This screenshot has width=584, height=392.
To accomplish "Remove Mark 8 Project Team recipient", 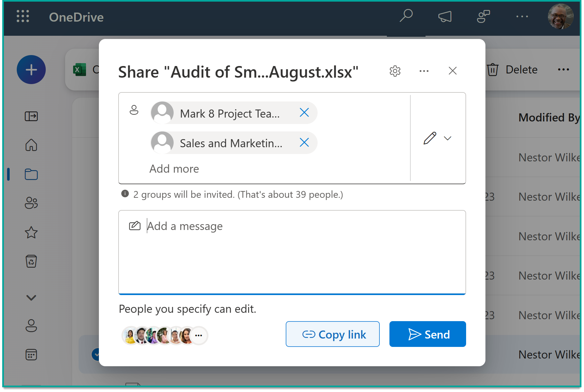I will (304, 113).
